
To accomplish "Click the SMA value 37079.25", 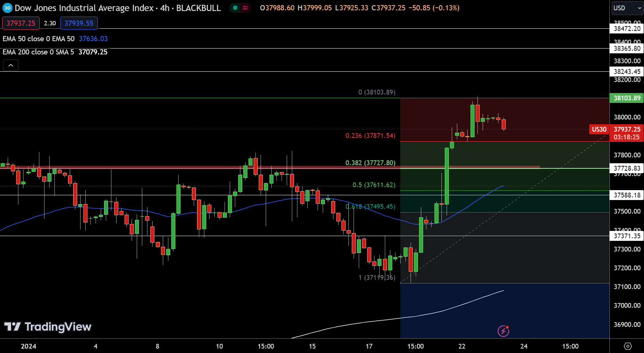I will 93,52.
